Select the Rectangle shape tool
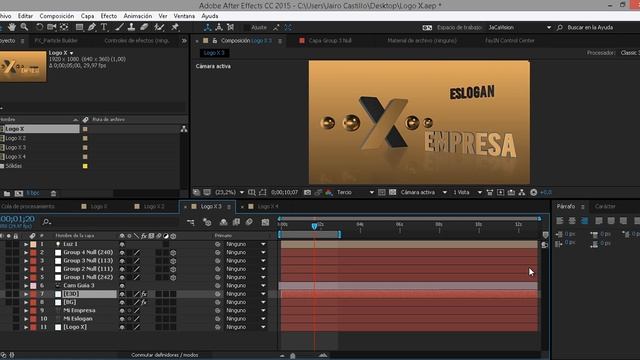 79,27
